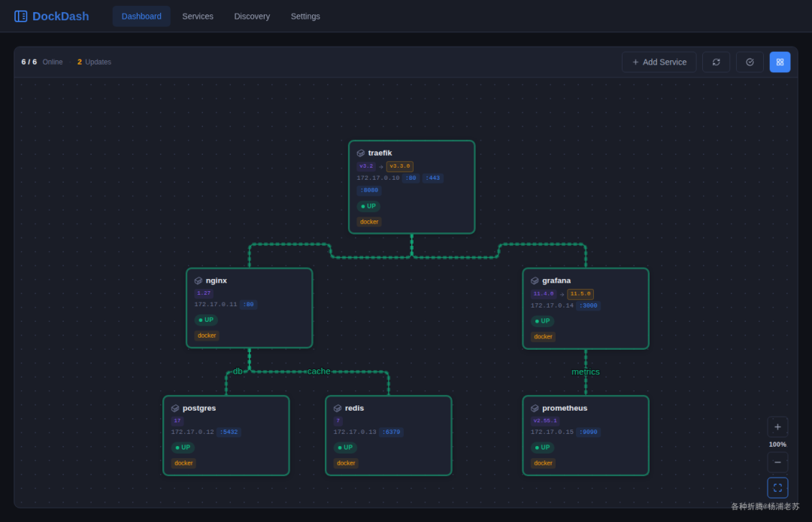This screenshot has width=812, height=522.
Task: Zoom out with the minus button
Action: pyautogui.click(x=778, y=462)
